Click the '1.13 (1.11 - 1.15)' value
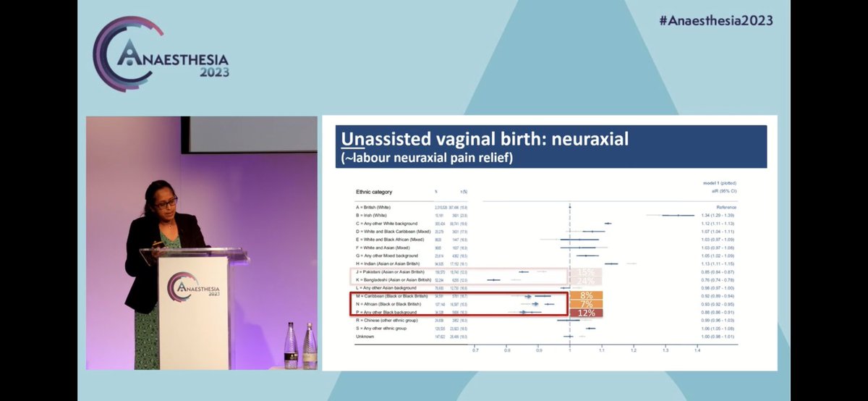Viewport: 868px width, 401px height. 719,263
